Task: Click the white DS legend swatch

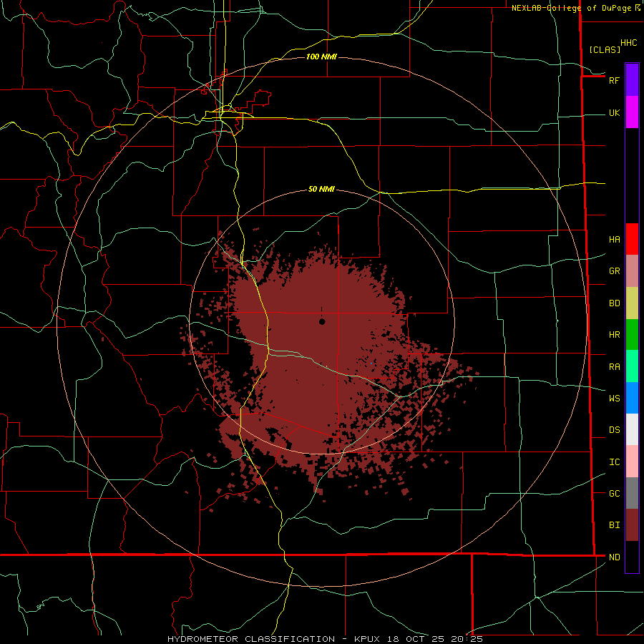Action: 632,429
